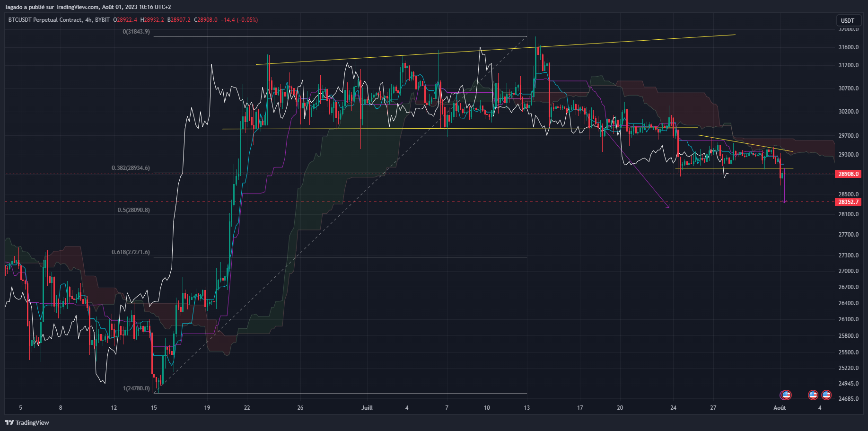Viewport: 868px width, 431px height.
Task: Click the BYBIT exchange label
Action: click(x=102, y=20)
